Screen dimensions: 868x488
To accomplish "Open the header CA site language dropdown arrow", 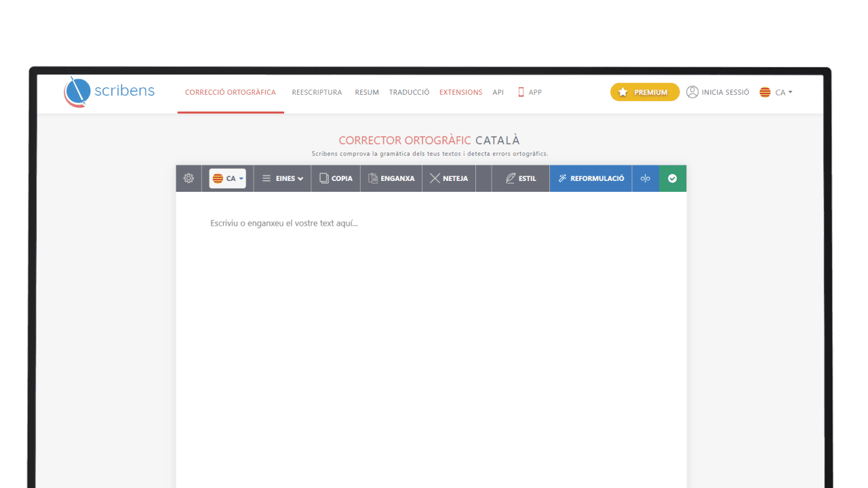I will click(x=791, y=92).
